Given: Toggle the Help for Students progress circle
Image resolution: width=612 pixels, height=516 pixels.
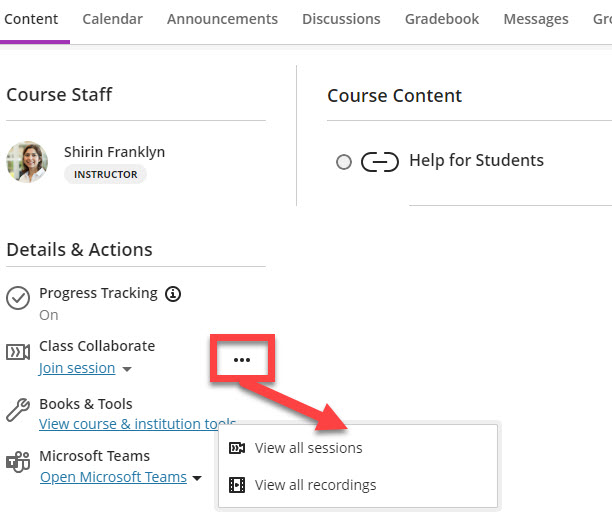Looking at the screenshot, I should [344, 162].
